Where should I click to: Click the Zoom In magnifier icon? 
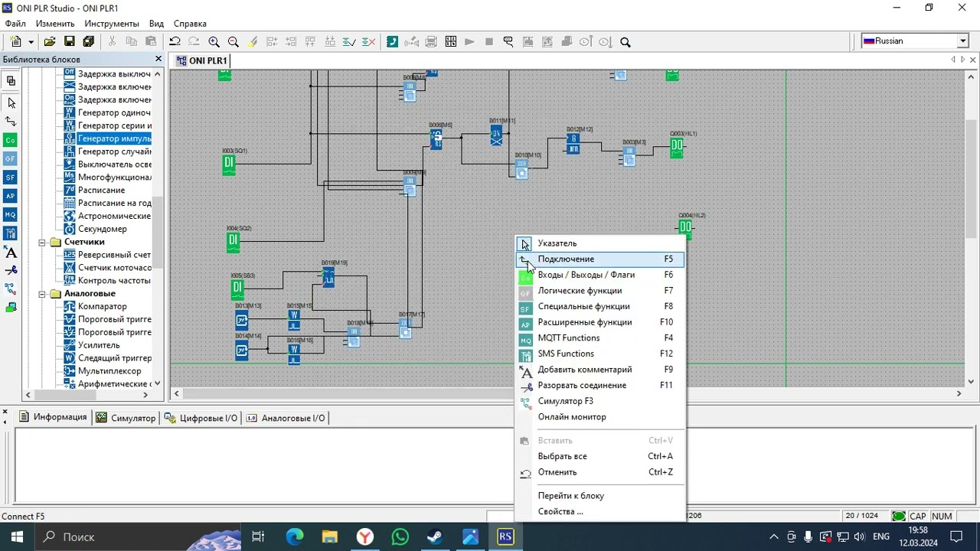[x=214, y=41]
